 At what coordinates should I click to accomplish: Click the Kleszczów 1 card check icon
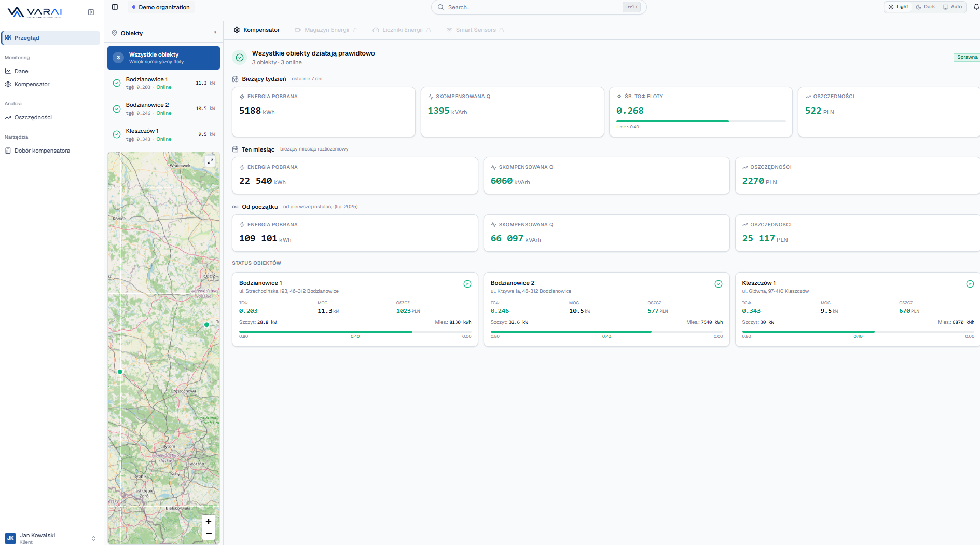(x=970, y=284)
